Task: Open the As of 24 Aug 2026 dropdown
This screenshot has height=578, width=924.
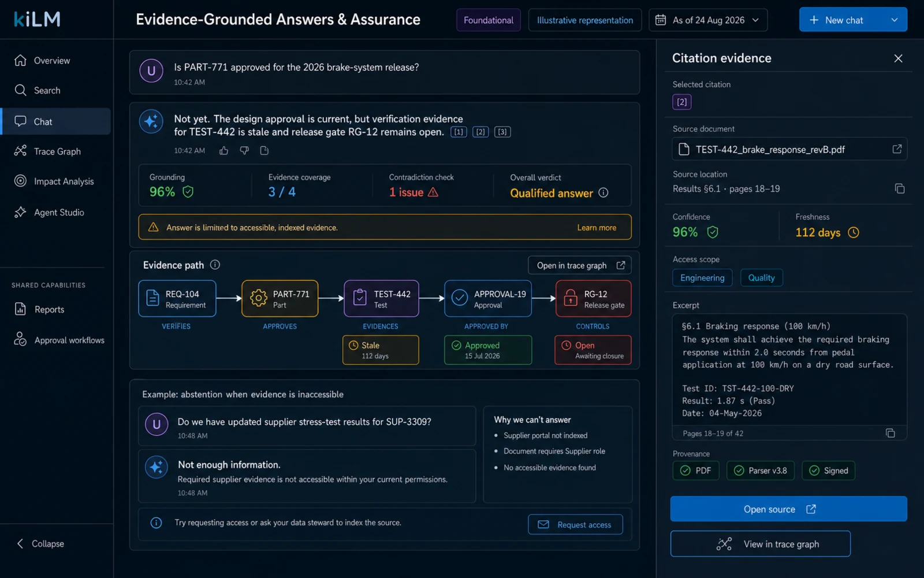Action: pos(708,20)
